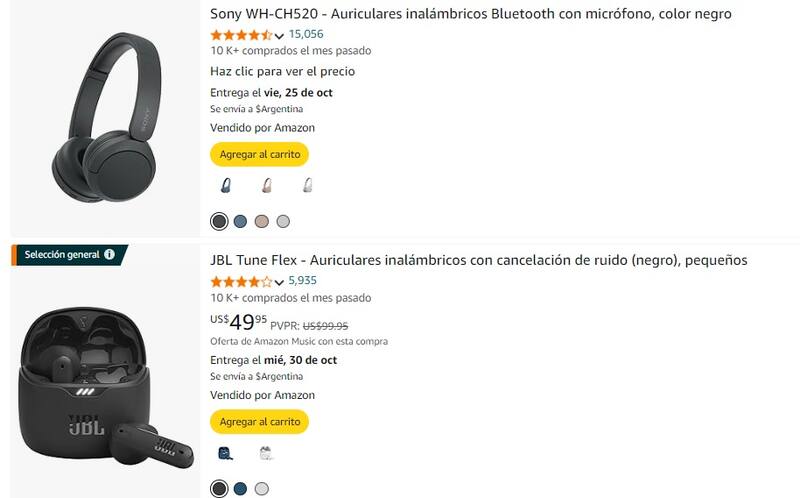View the 15,056 Sony reviews

(306, 34)
